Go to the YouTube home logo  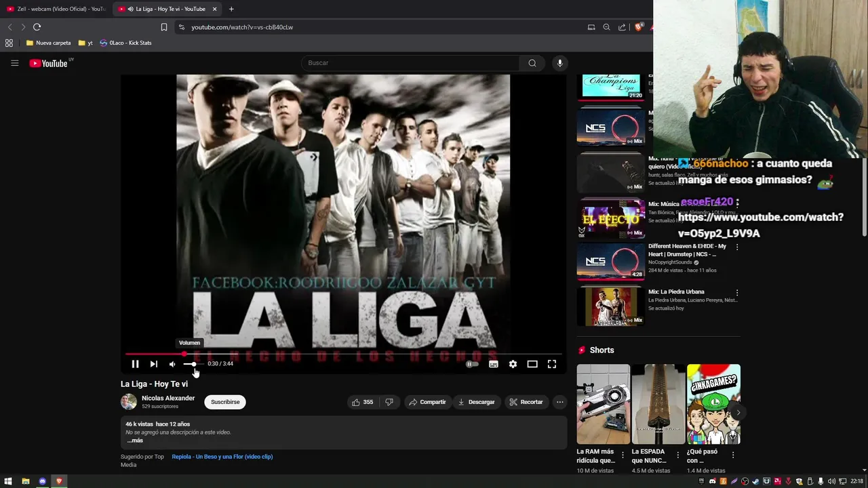[49, 63]
